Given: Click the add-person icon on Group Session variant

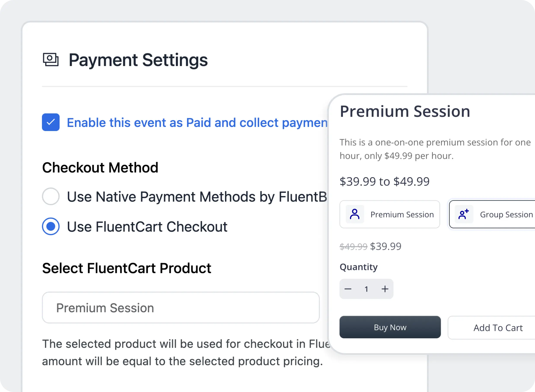Looking at the screenshot, I should tap(463, 214).
